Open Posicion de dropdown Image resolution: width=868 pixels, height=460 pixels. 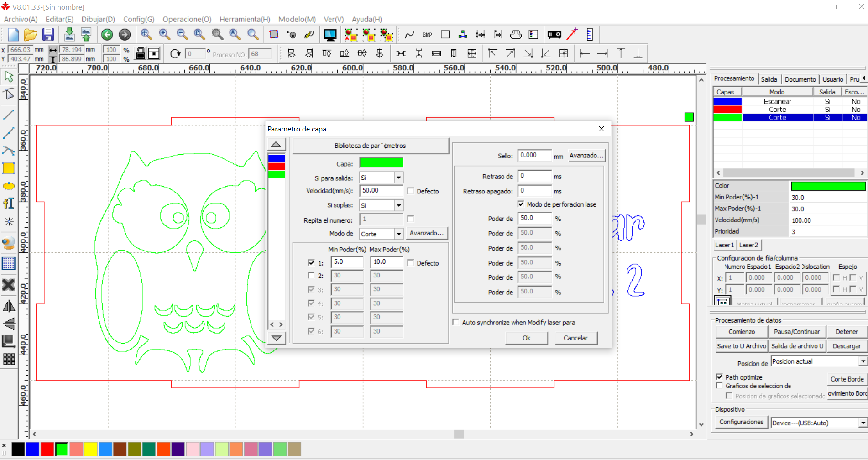pyautogui.click(x=863, y=361)
